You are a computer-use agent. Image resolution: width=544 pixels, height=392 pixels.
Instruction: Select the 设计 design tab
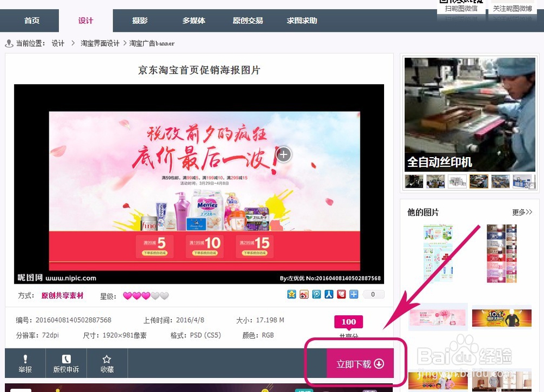tap(86, 21)
